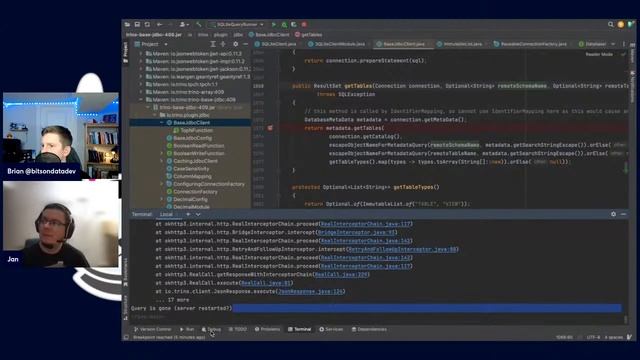Open terminal panel gear settings
This screenshot has width=640, height=360.
point(613,214)
